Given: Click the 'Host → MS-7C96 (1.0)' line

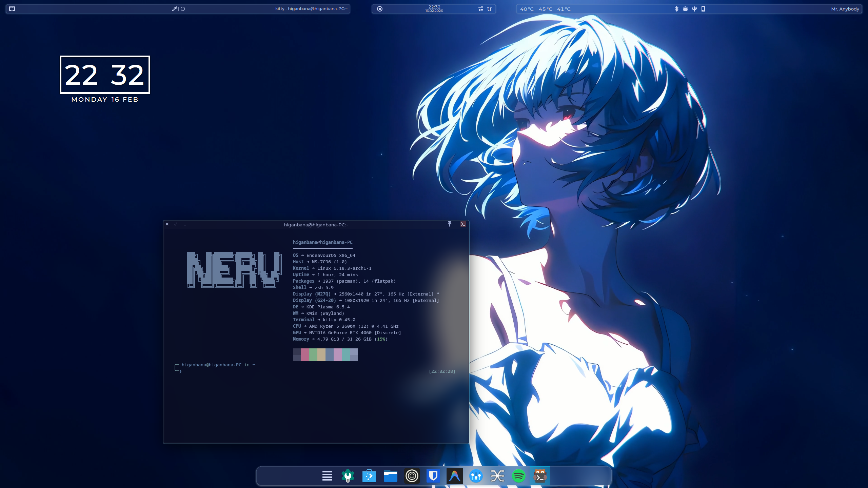Looking at the screenshot, I should (x=320, y=262).
